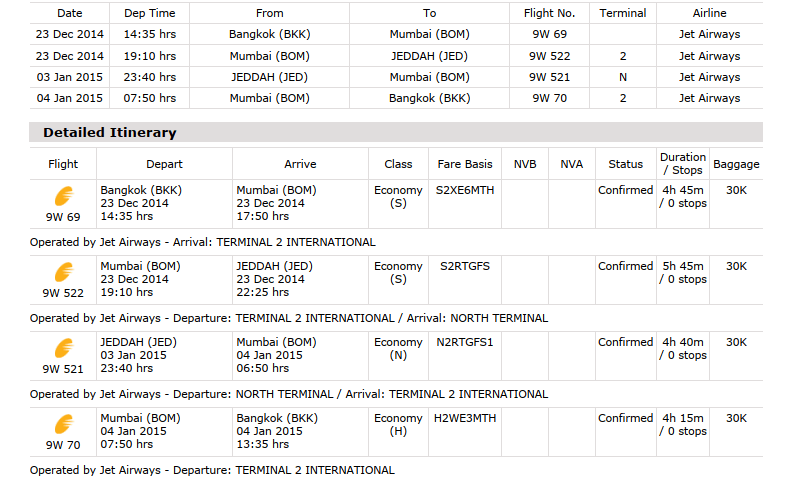Viewport: 790px width, 483px height.
Task: Click fare basis code H2WE3MTH
Action: pyautogui.click(x=465, y=418)
